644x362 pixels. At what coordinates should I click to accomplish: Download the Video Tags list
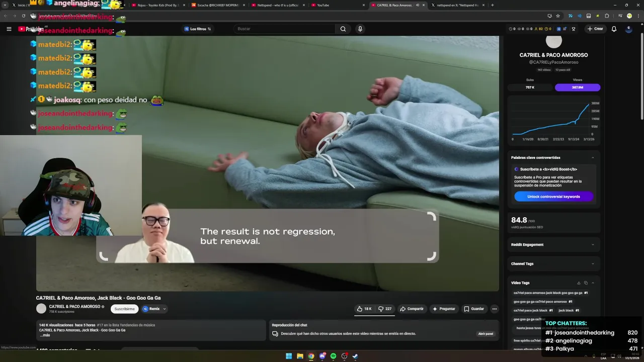pos(579,283)
